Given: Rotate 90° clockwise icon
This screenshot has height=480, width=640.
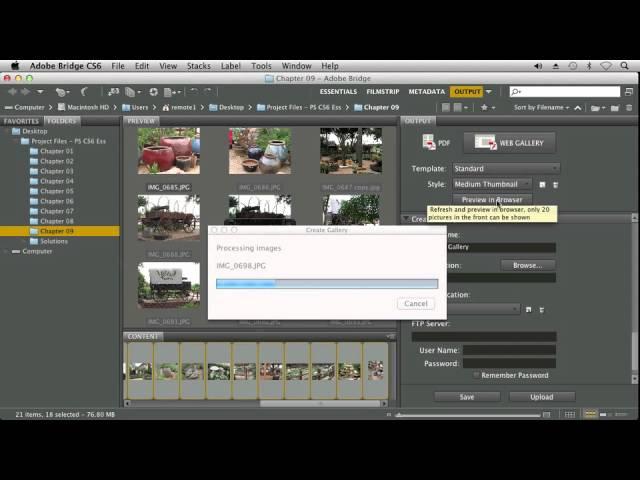Looking at the screenshot, I should click(208, 91).
